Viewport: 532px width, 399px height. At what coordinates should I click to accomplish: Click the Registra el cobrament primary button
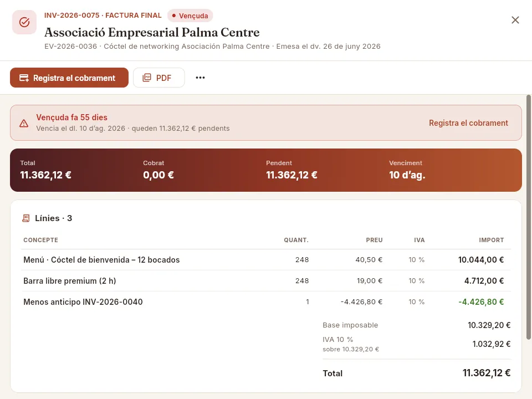pos(69,78)
